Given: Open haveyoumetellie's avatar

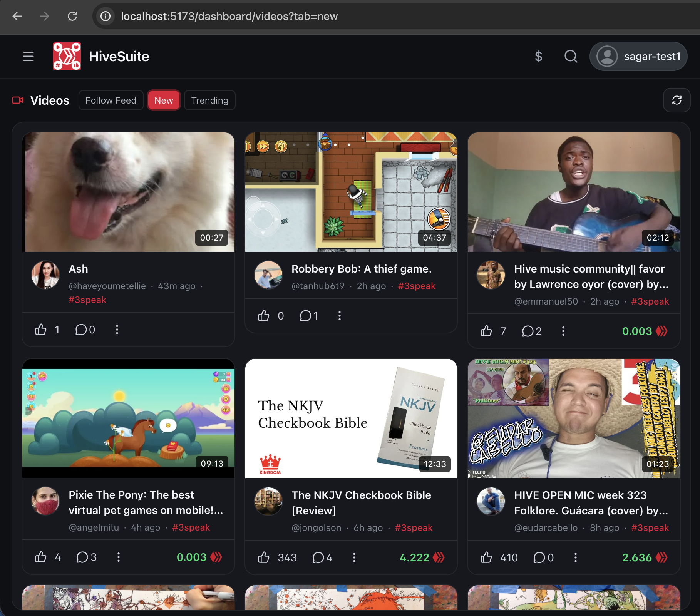Looking at the screenshot, I should coord(45,275).
